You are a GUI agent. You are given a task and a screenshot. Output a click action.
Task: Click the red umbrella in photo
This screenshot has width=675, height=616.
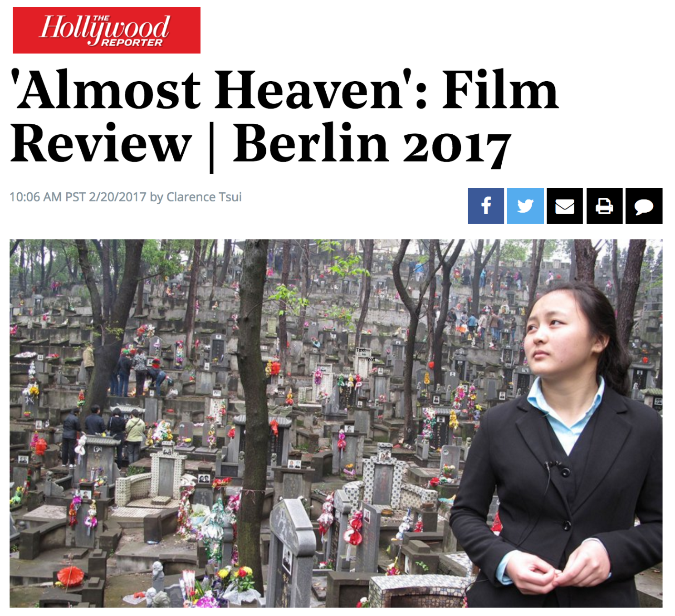[x=70, y=575]
